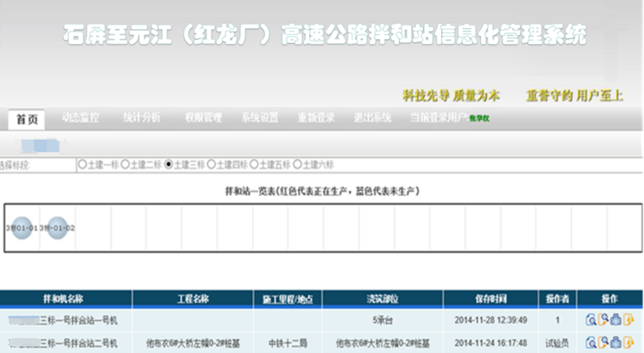Click the blue document search icon in row two
This screenshot has width=644, height=353.
pos(590,343)
